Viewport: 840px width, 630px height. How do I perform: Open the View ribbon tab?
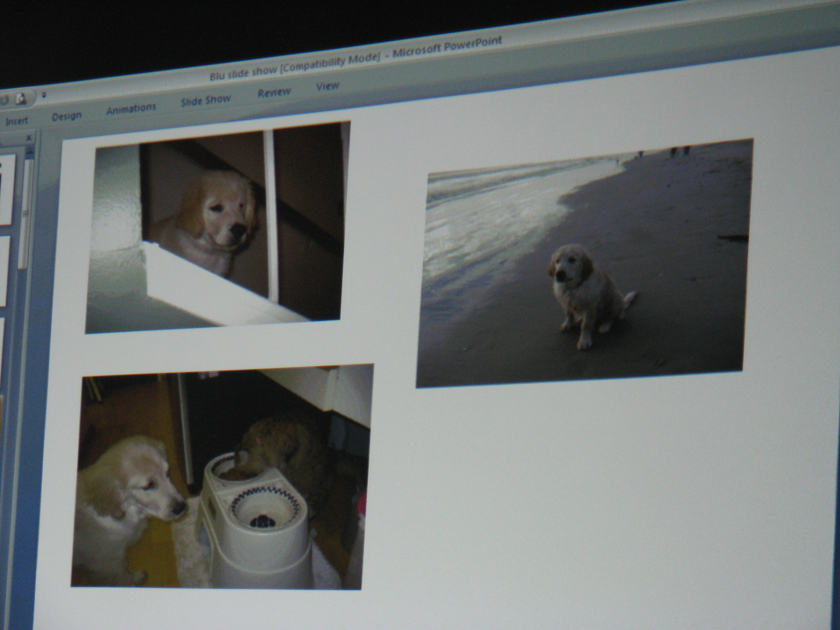[x=327, y=87]
